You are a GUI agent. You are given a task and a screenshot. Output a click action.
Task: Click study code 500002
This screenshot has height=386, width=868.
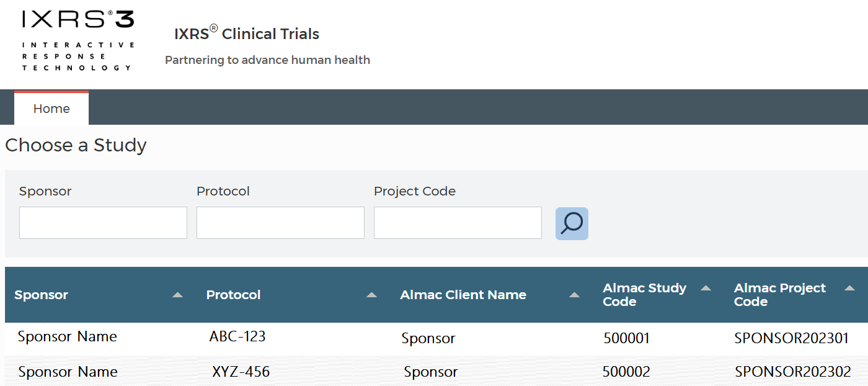point(626,372)
